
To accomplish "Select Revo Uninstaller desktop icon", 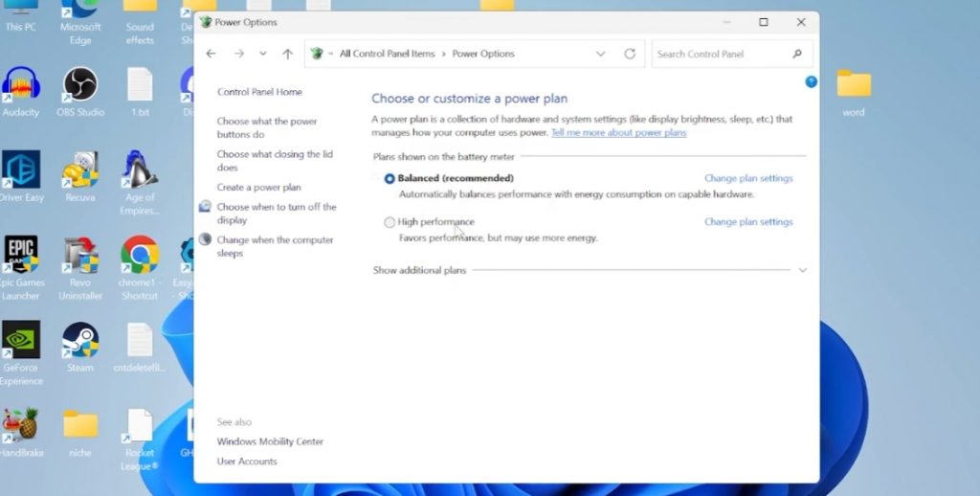I will pos(80,267).
